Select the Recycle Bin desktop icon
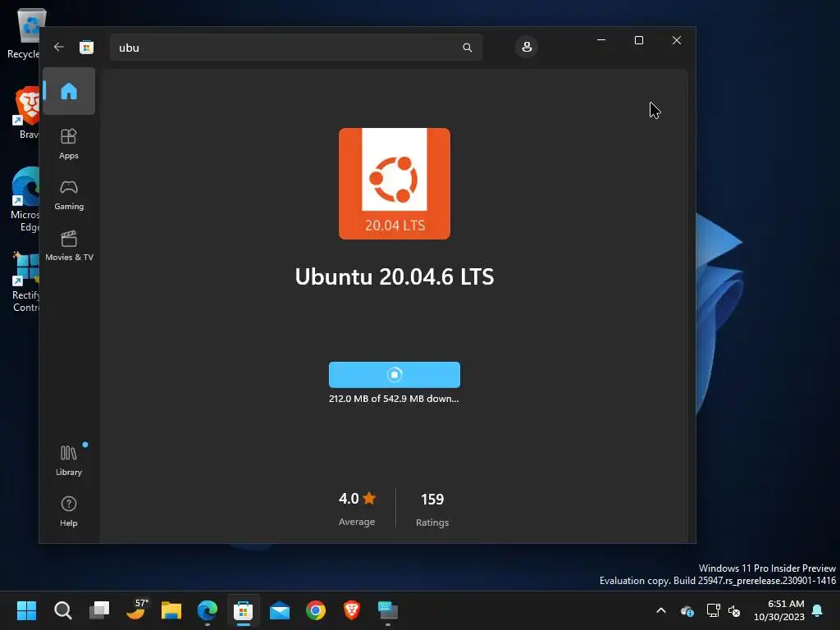Viewport: 840px width, 630px height. [x=24, y=34]
